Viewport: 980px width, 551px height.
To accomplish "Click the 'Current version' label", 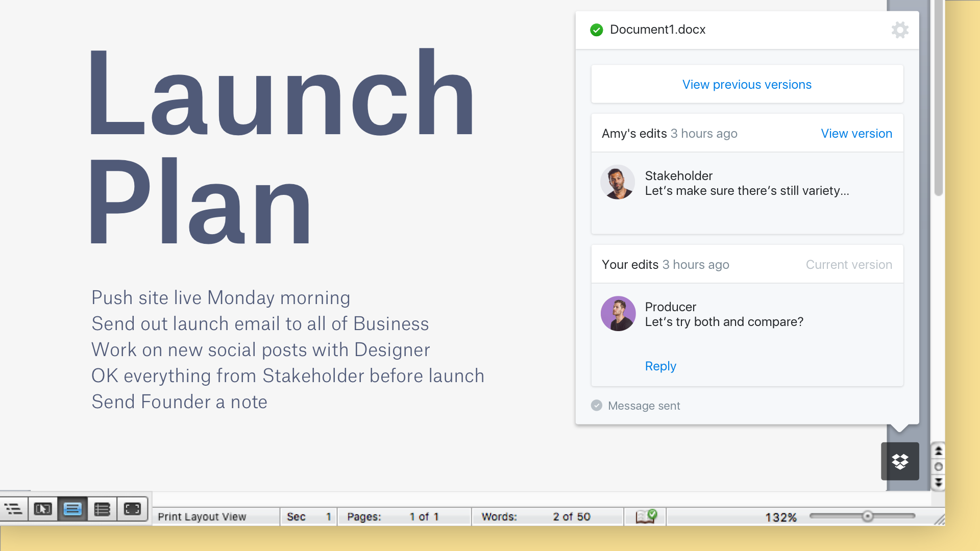I will pyautogui.click(x=849, y=264).
